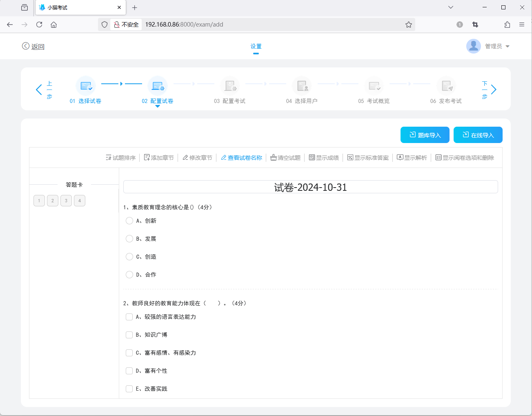The height and width of the screenshot is (416, 532).
Task: Click the 显示解析 icon
Action: point(400,157)
